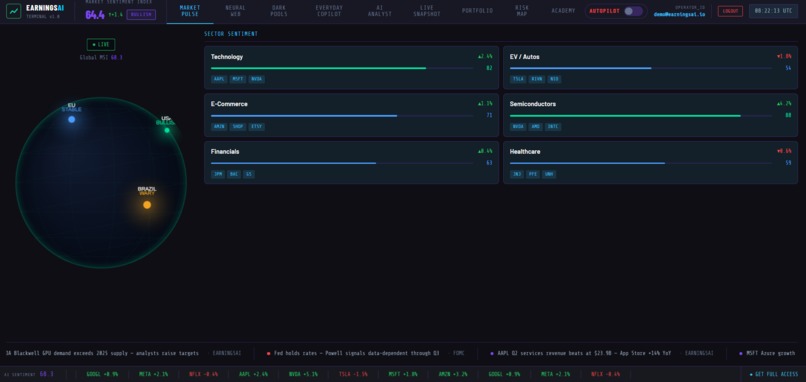The image size is (806, 382).
Task: Click the Healthcare score value 59
Action: pos(788,163)
